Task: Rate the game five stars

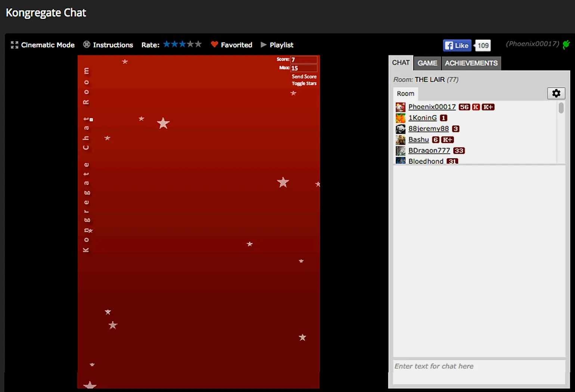Action: pyautogui.click(x=198, y=44)
